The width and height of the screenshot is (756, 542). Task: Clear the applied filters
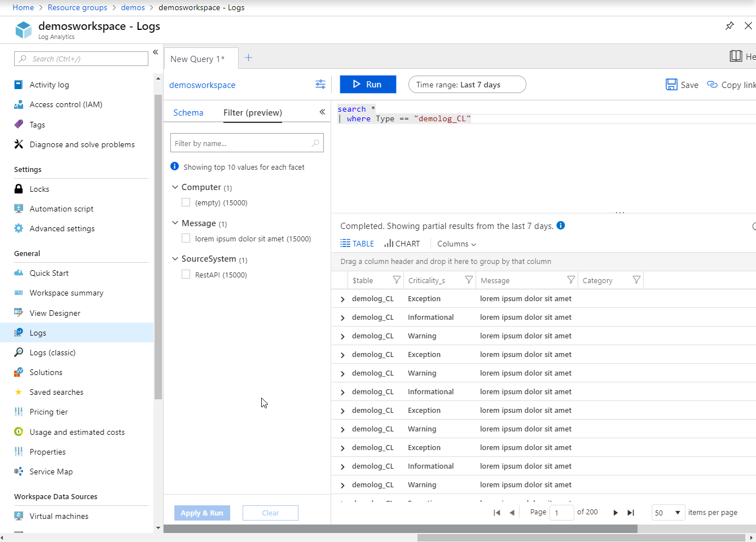(x=270, y=513)
